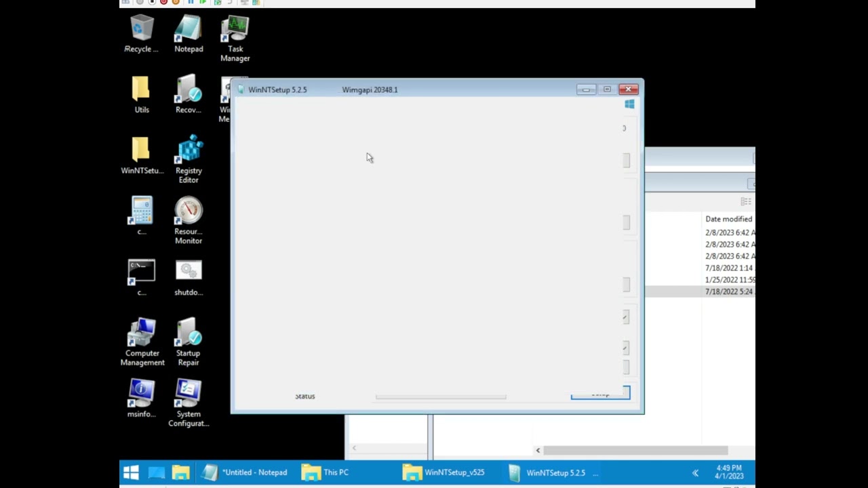Minimize the WinNTSetup window
Viewport: 868px width, 488px height.
tap(586, 89)
